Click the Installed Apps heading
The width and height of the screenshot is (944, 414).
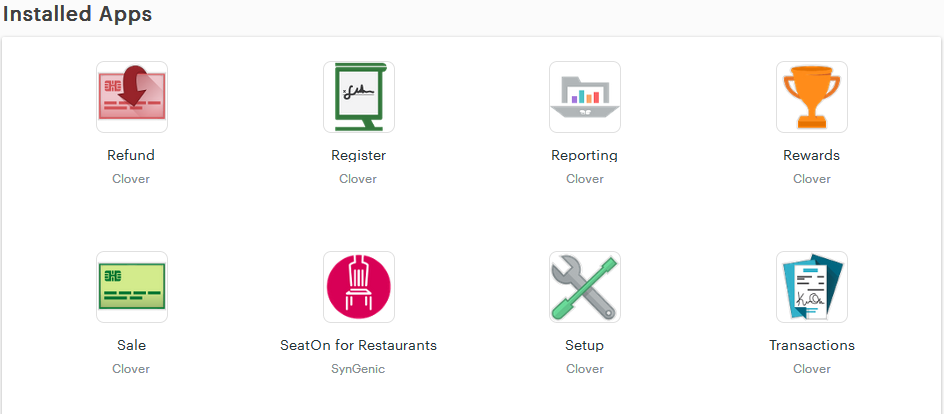(x=77, y=14)
